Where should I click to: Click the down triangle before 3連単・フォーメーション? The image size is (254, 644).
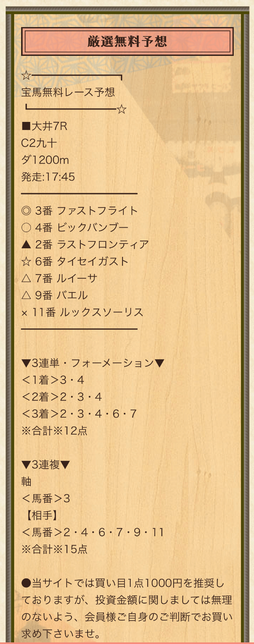(x=26, y=363)
